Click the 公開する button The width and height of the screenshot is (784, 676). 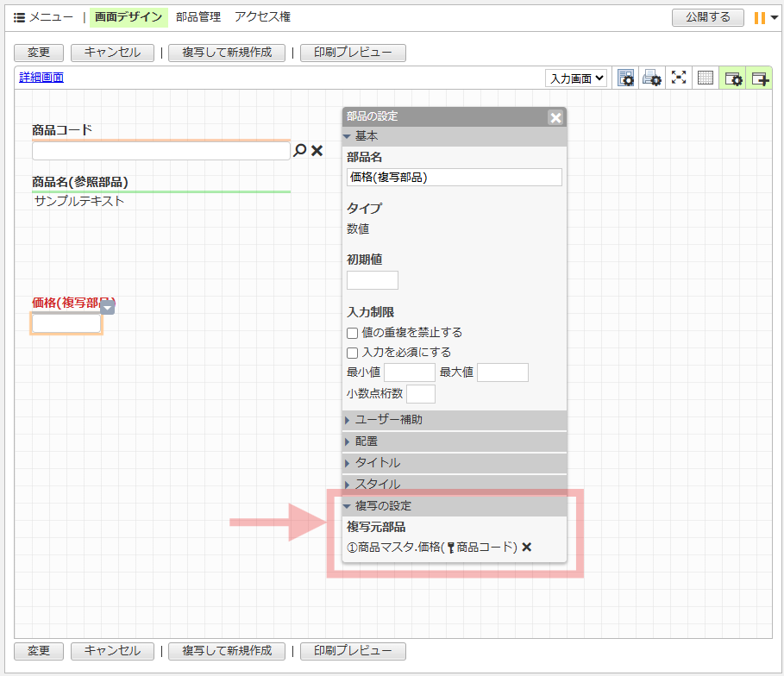[707, 17]
